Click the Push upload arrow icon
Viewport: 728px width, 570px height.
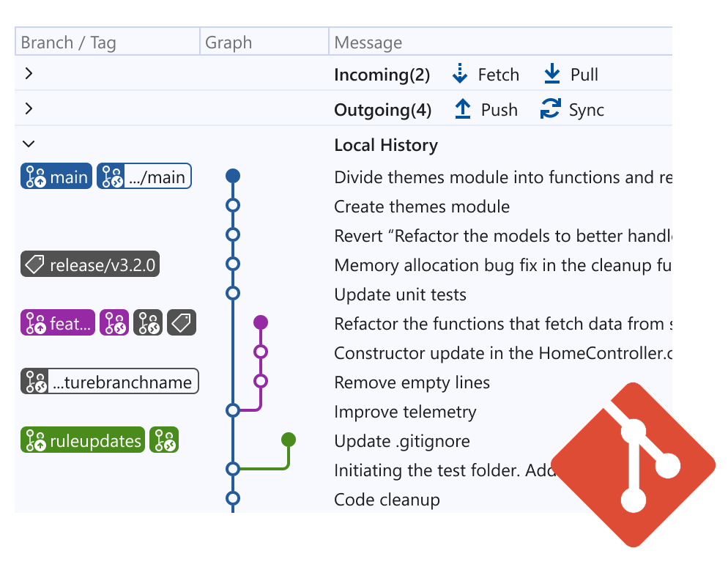tap(462, 109)
